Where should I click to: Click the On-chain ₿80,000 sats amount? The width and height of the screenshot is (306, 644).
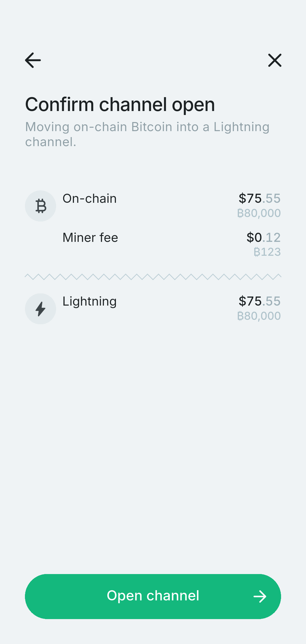click(259, 213)
